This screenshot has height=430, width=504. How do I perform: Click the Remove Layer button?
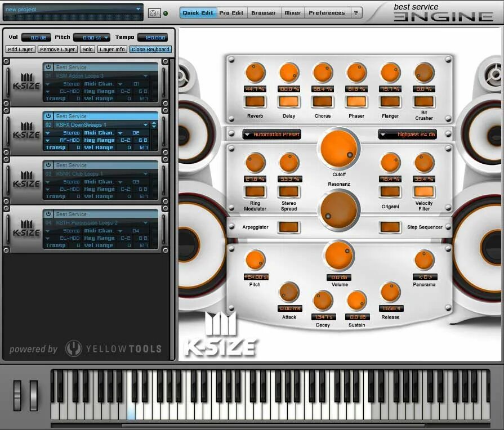click(57, 49)
